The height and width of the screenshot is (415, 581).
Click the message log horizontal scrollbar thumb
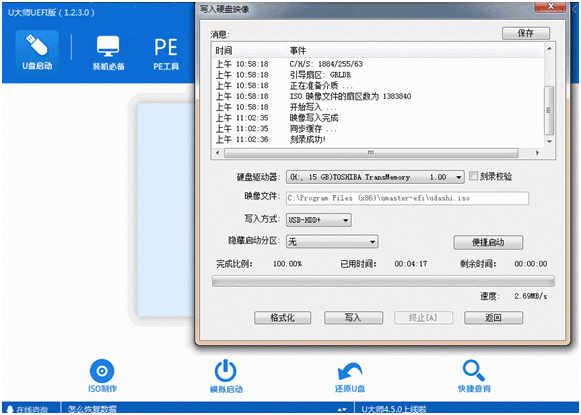(371, 153)
